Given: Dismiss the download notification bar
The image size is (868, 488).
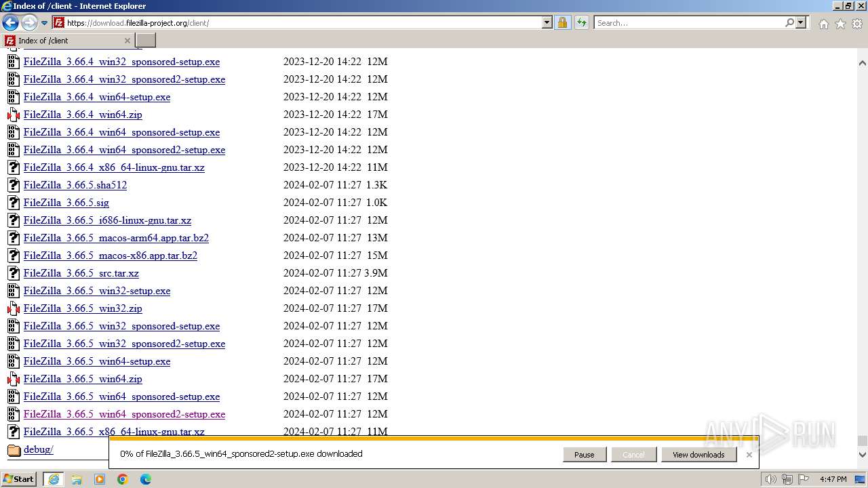Looking at the screenshot, I should [749, 455].
